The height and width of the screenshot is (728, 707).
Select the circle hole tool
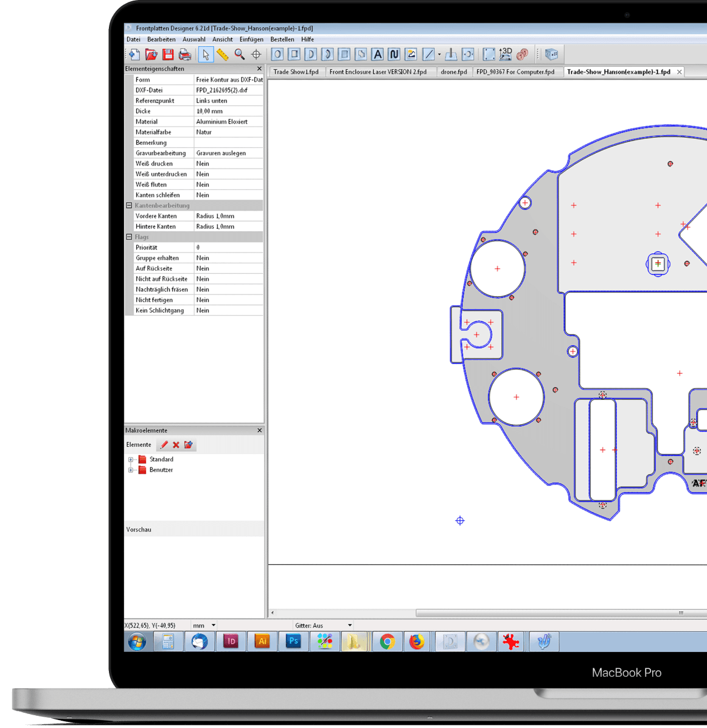[276, 54]
